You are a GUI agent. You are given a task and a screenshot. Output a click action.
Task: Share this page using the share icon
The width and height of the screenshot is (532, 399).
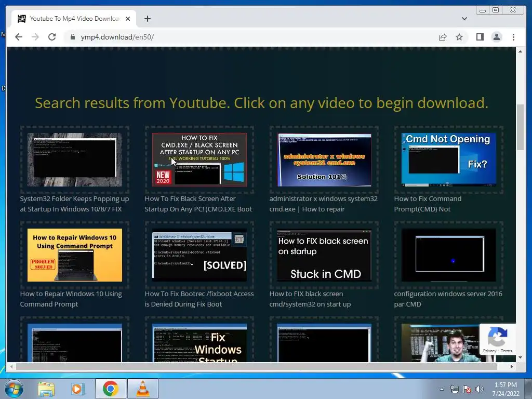443,37
